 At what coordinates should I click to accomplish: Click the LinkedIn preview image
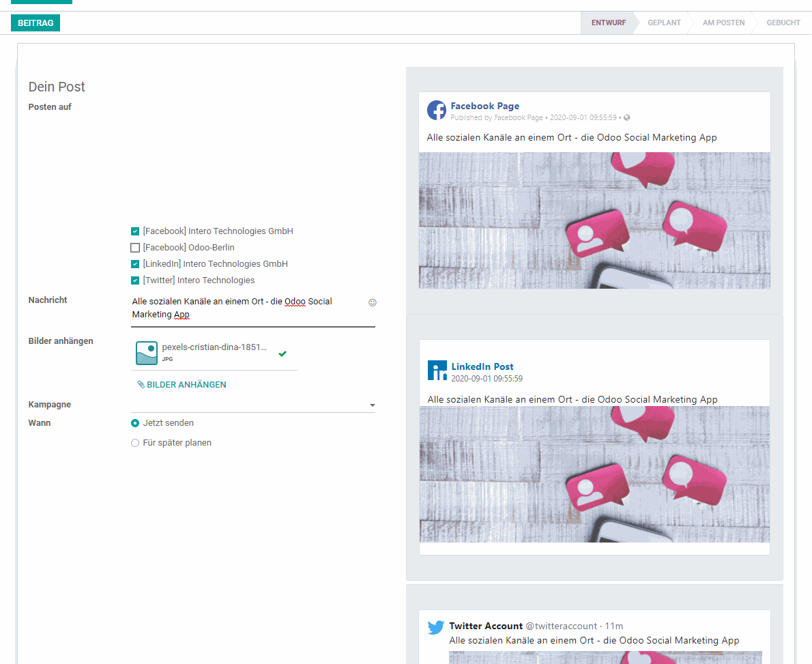click(594, 474)
